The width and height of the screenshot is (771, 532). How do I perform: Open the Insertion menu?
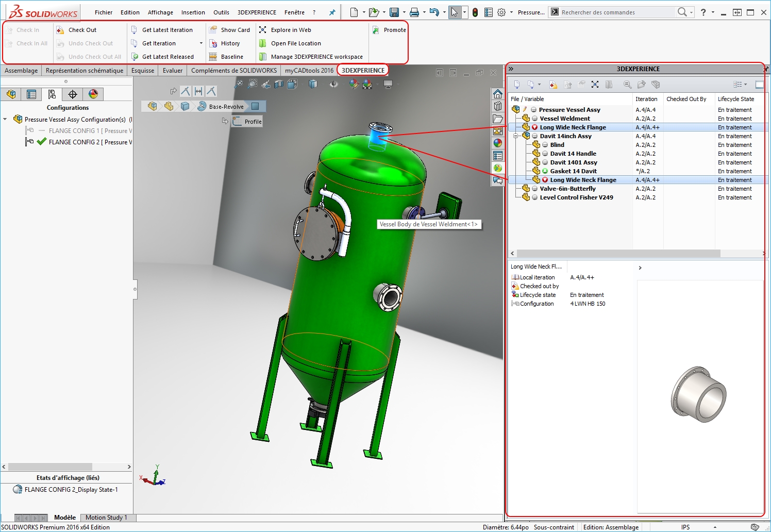click(x=193, y=12)
